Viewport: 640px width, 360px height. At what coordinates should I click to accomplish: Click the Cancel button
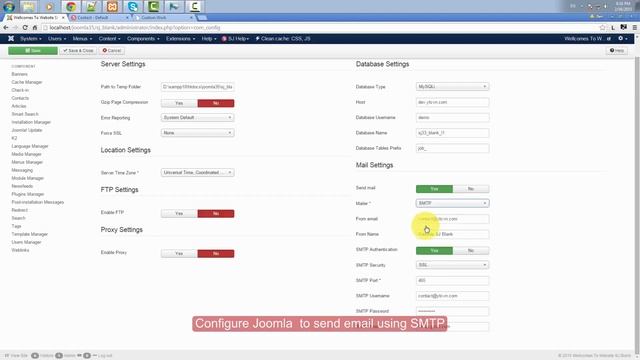click(x=111, y=51)
